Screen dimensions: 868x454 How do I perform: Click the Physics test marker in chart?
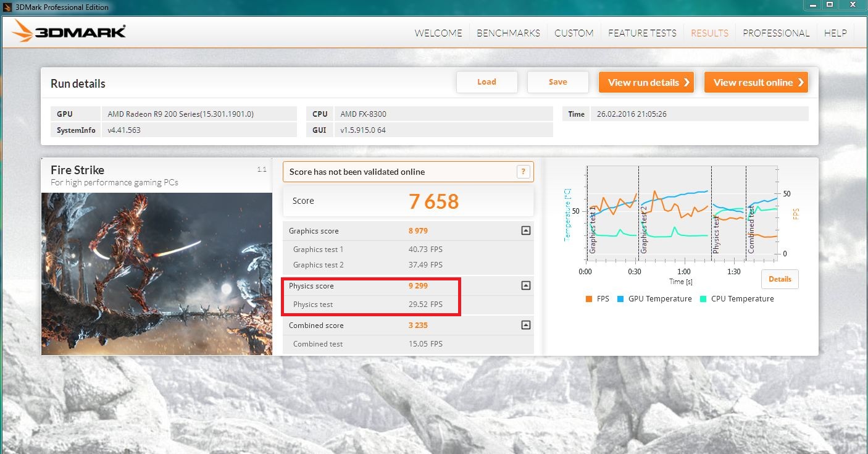pyautogui.click(x=717, y=233)
